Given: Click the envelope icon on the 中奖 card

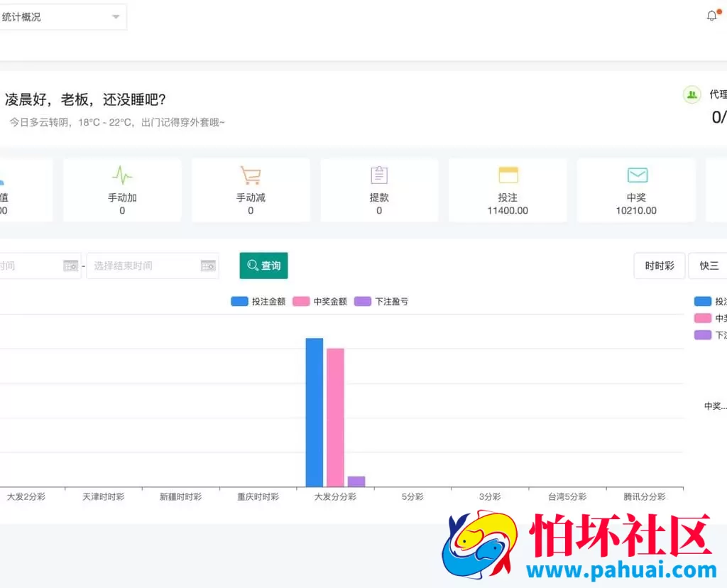Looking at the screenshot, I should (636, 174).
